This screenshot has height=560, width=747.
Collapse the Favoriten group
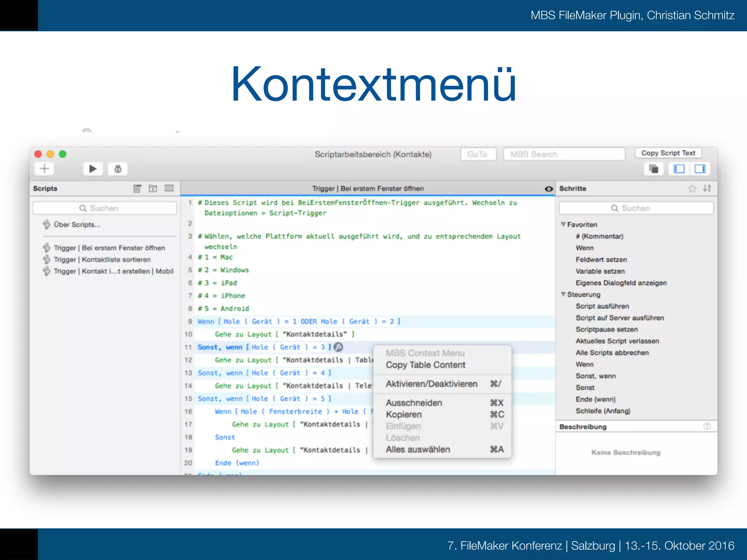tap(563, 224)
